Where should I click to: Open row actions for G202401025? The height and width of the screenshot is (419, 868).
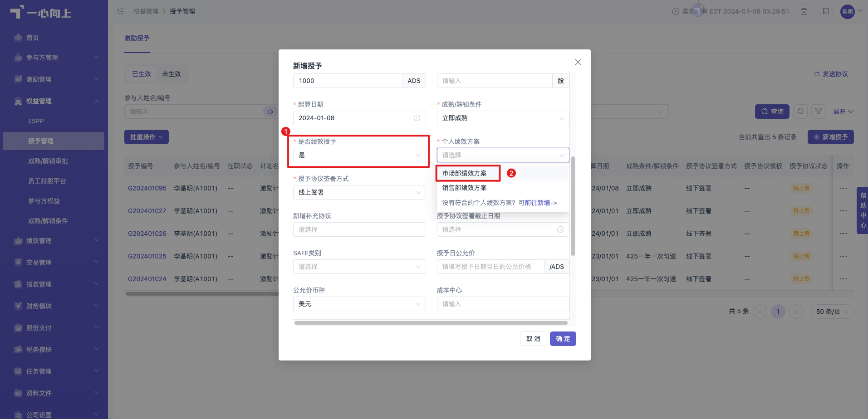(843, 256)
